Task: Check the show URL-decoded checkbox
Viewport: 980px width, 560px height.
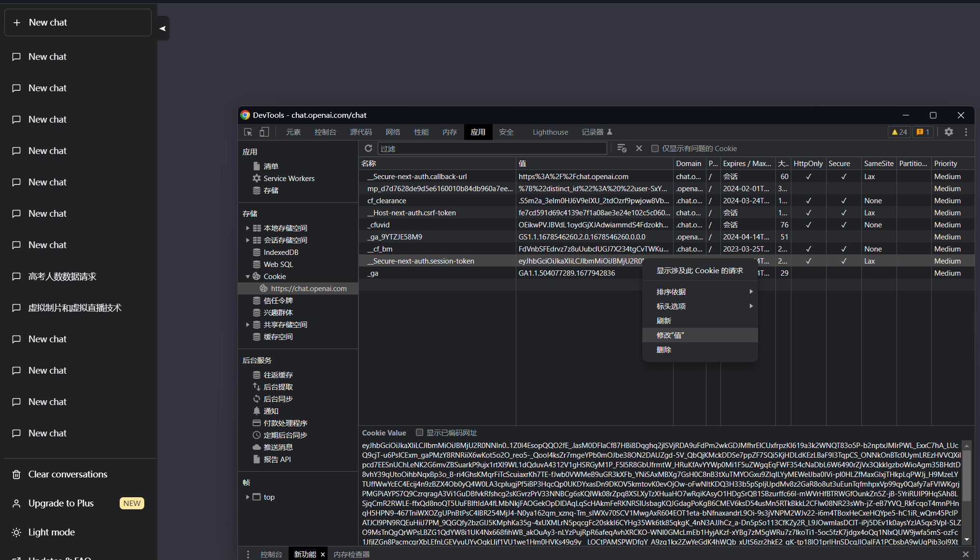Action: tap(419, 433)
